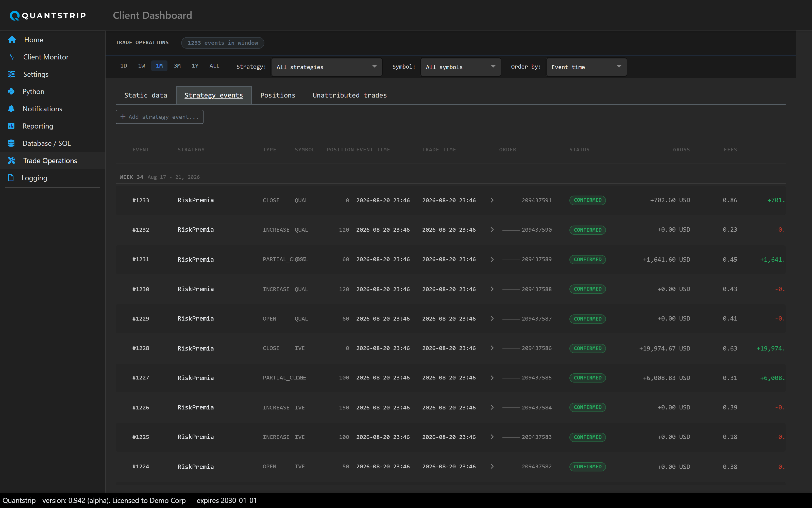Click gross value +19,974.67 USD
This screenshot has width=812, height=508.
(664, 348)
